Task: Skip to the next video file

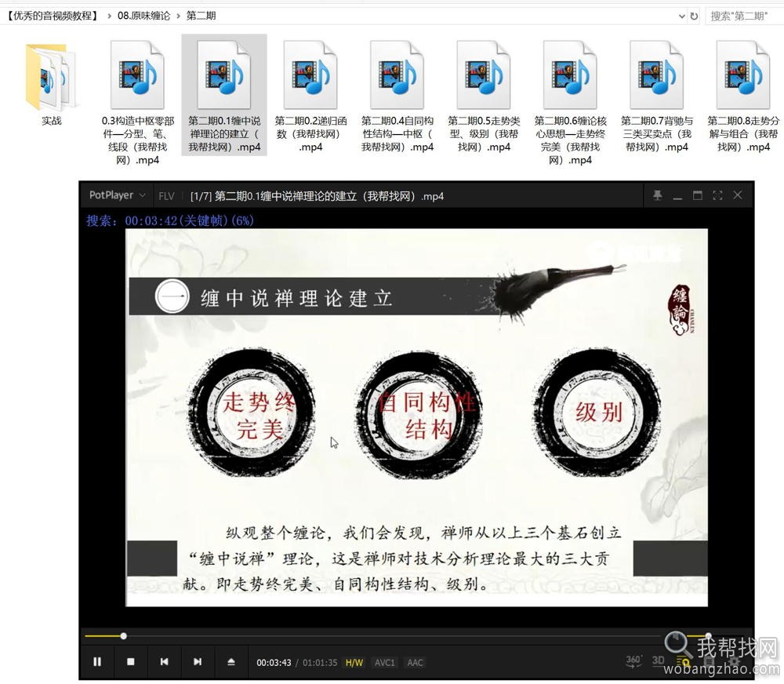Action: point(197,661)
